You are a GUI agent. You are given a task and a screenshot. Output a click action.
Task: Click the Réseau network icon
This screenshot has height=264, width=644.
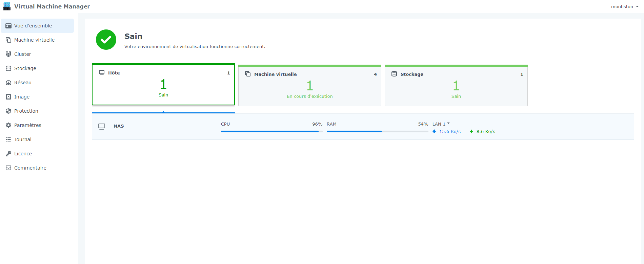pos(8,83)
